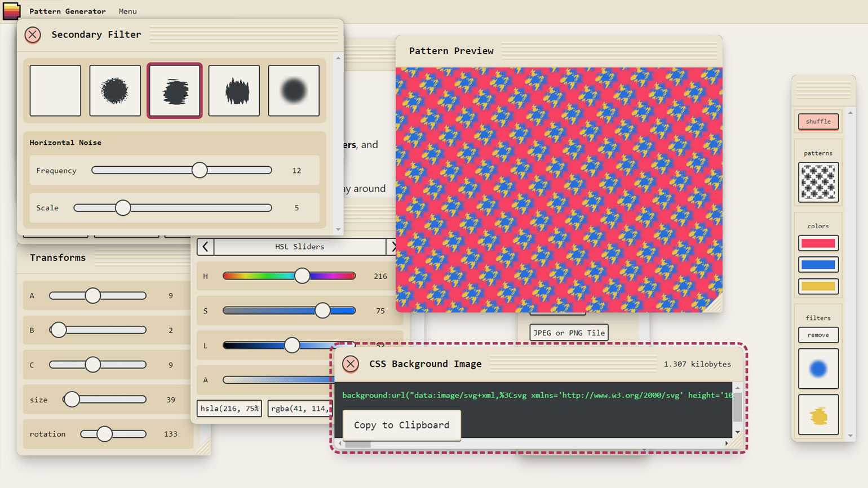868x488 pixels.
Task: Close the Secondary Filter panel
Action: (33, 35)
